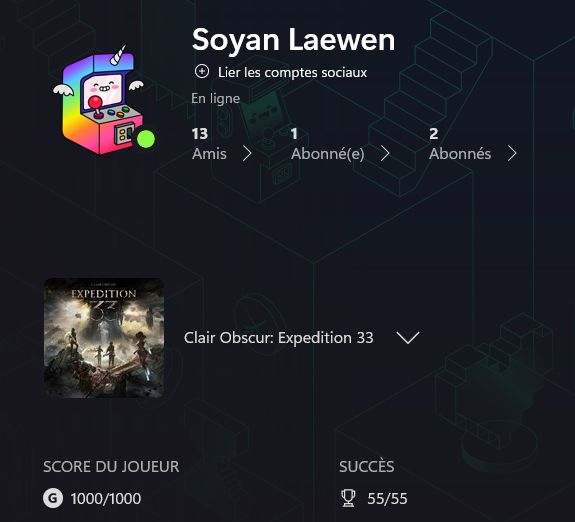Click the plus icon for linking social accounts

pyautogui.click(x=202, y=72)
